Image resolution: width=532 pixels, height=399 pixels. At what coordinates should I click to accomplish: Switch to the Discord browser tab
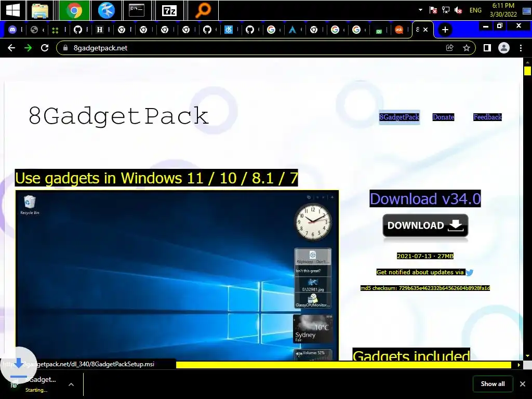pyautogui.click(x=12, y=30)
